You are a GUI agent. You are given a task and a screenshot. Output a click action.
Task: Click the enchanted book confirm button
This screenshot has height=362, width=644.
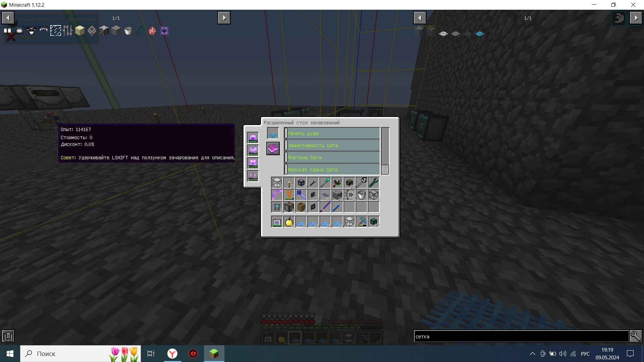[x=273, y=148]
